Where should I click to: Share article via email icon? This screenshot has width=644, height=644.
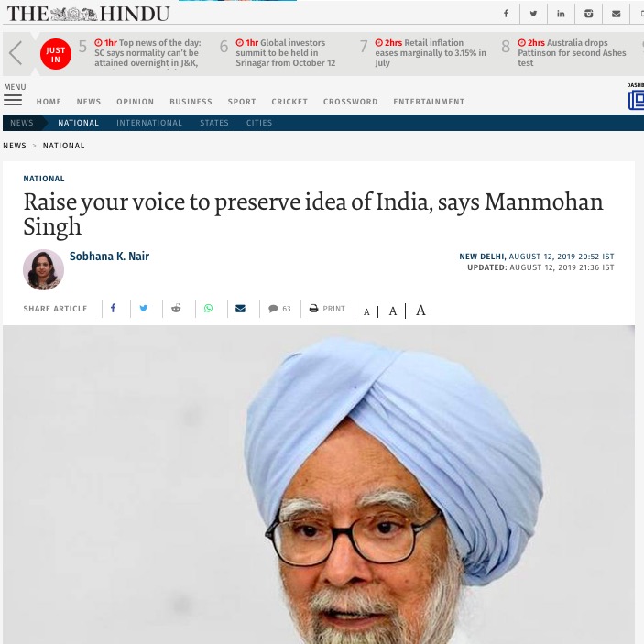[x=240, y=308]
